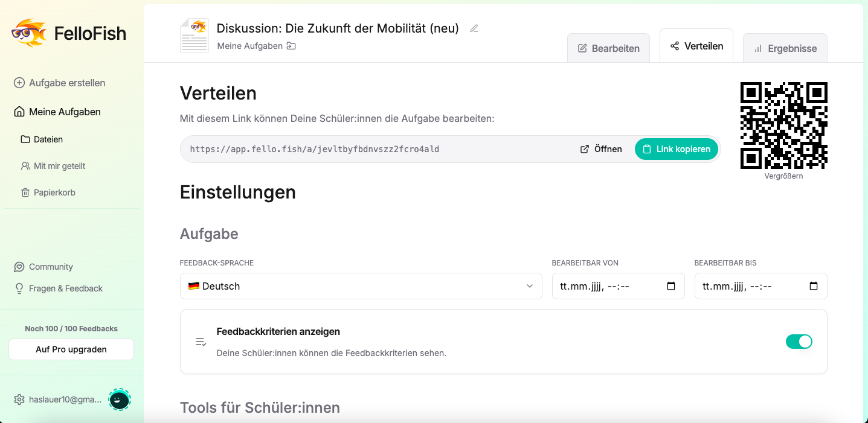Click the settings gear beside the account email
This screenshot has height=423, width=868.
tap(18, 399)
